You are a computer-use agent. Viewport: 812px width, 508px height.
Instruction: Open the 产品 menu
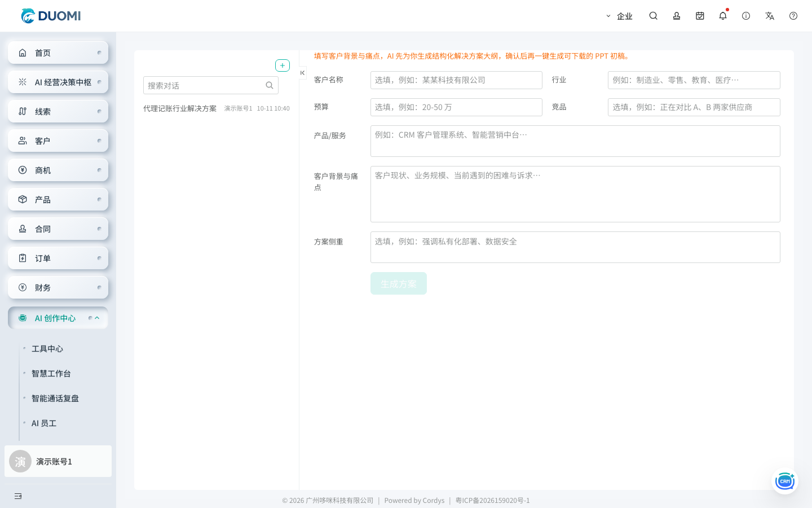coord(58,199)
